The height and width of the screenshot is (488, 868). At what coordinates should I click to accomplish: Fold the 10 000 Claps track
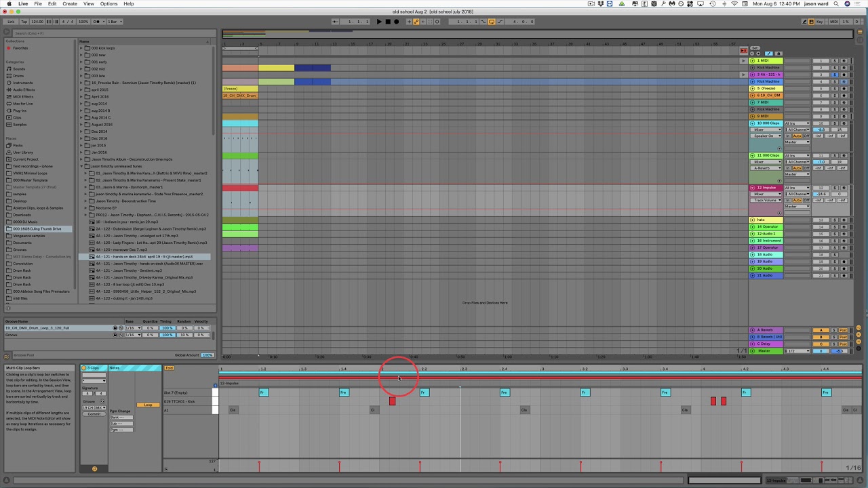(x=752, y=123)
